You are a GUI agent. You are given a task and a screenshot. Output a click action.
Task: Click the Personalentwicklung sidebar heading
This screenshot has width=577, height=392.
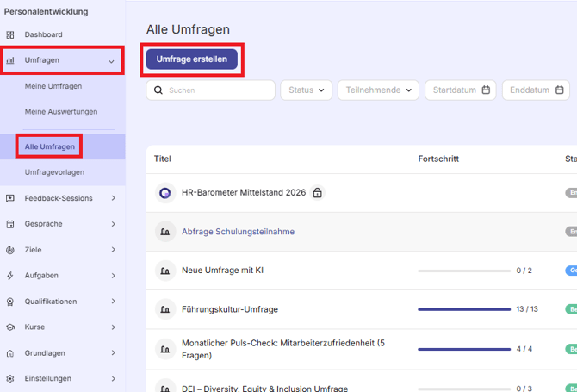(46, 11)
